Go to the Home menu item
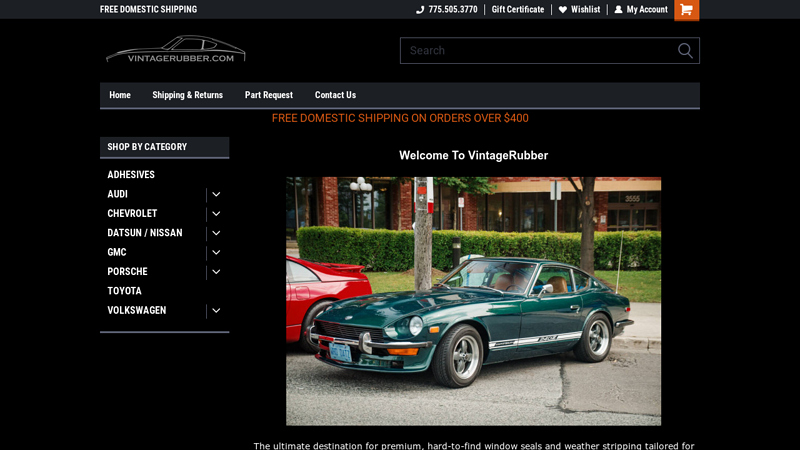Viewport: 800px width, 450px height. [120, 95]
